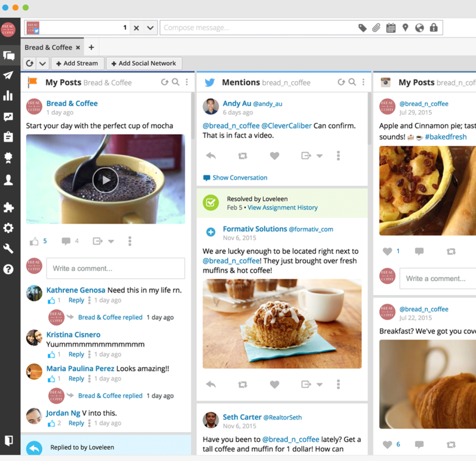Click the location pin icon in compose box
This screenshot has width=476, height=461.
[405, 28]
